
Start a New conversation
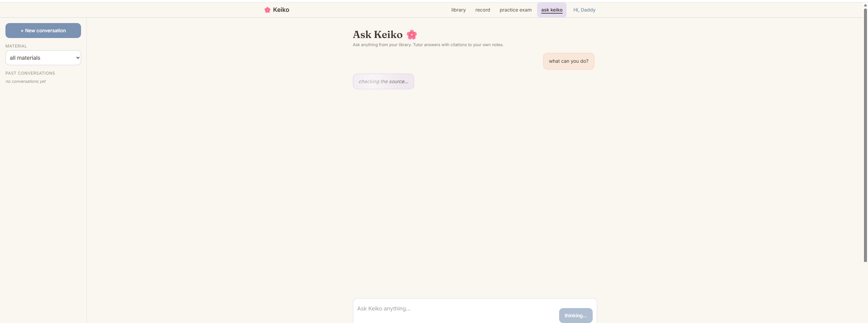(x=43, y=31)
